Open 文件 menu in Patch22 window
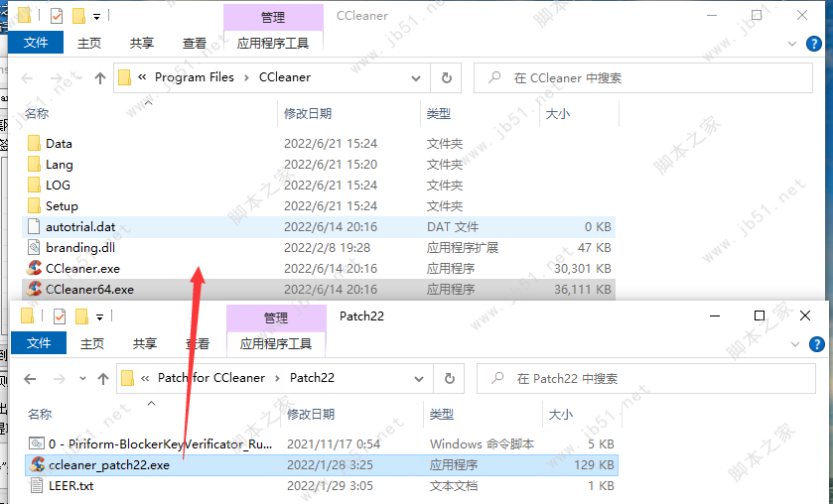The height and width of the screenshot is (504, 833). 39,343
